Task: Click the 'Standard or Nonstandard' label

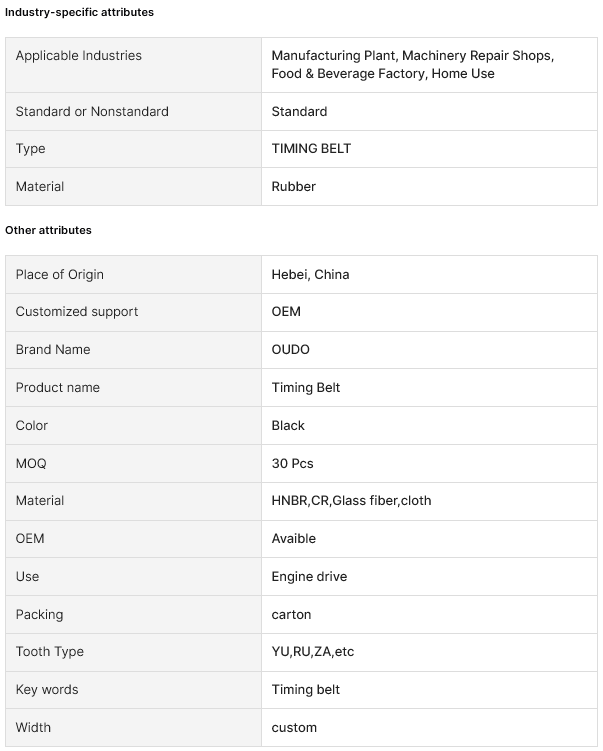Action: (x=92, y=111)
